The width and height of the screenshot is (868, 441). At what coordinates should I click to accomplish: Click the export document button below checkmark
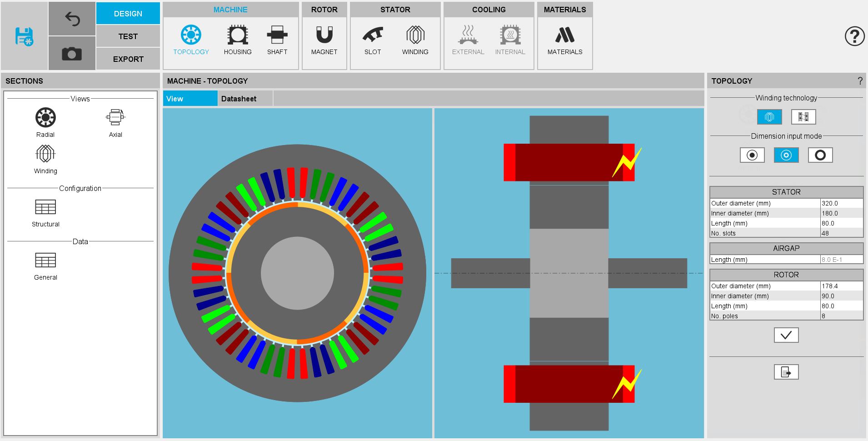(786, 372)
